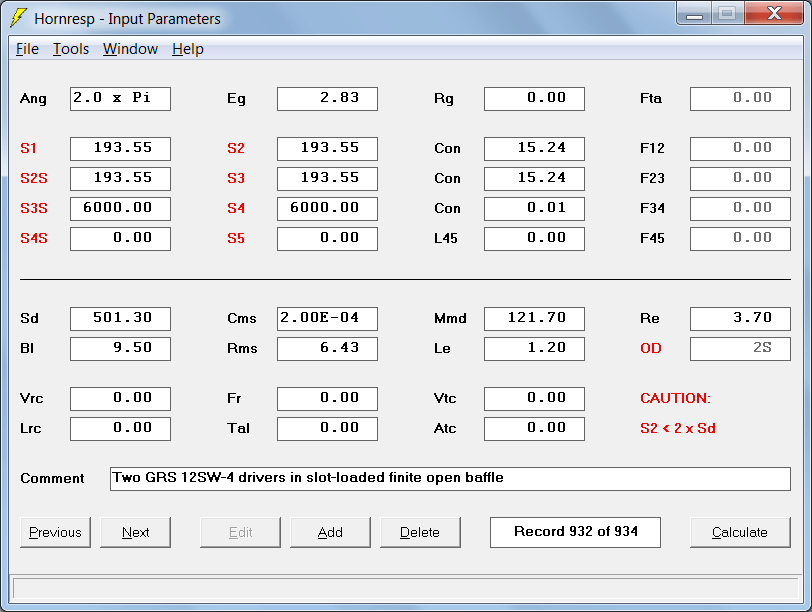Go to the Next record
812x612 pixels.
point(135,532)
